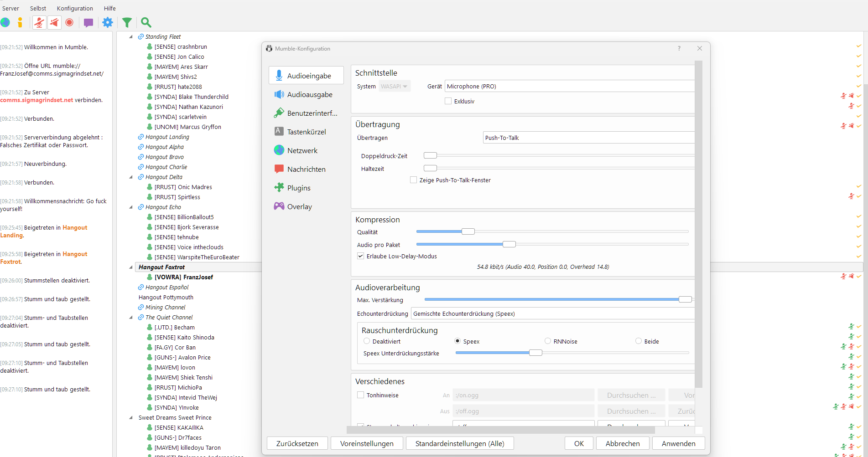Click the Max. Verstärkung slider handle
This screenshot has height=457, width=868.
[685, 299]
